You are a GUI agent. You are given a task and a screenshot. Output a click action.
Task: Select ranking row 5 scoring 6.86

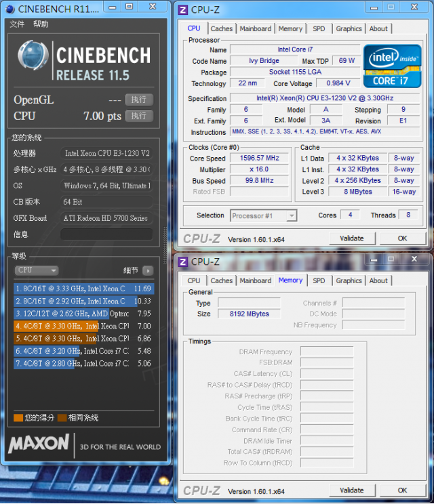coord(83,339)
